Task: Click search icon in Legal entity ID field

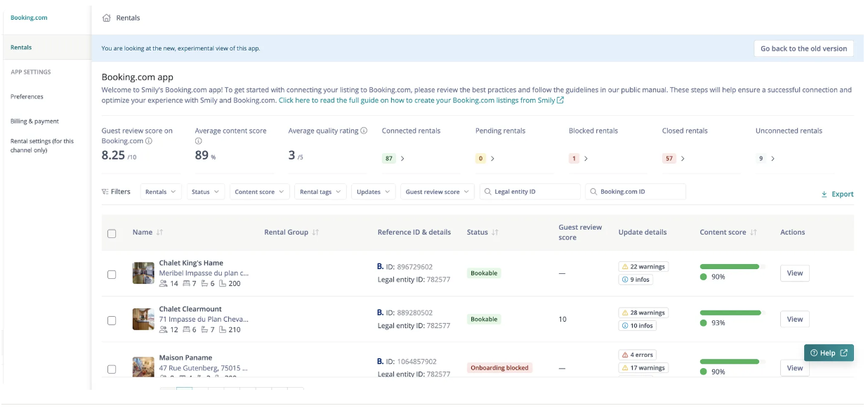Action: (x=487, y=192)
